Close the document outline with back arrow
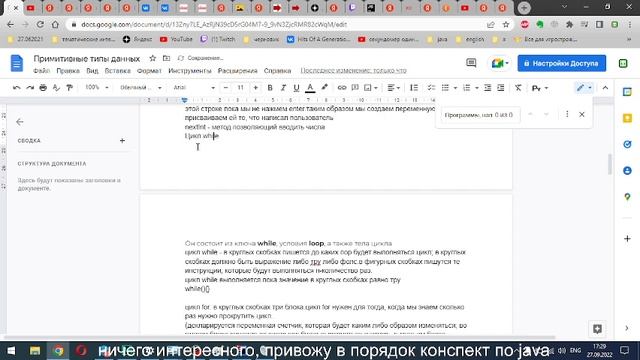This screenshot has height=360, width=640. pos(20,122)
